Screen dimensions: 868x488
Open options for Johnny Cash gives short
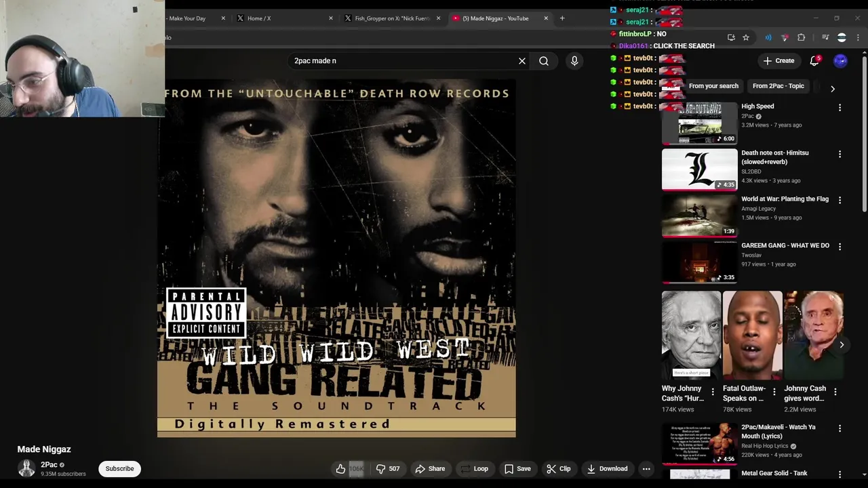point(835,392)
